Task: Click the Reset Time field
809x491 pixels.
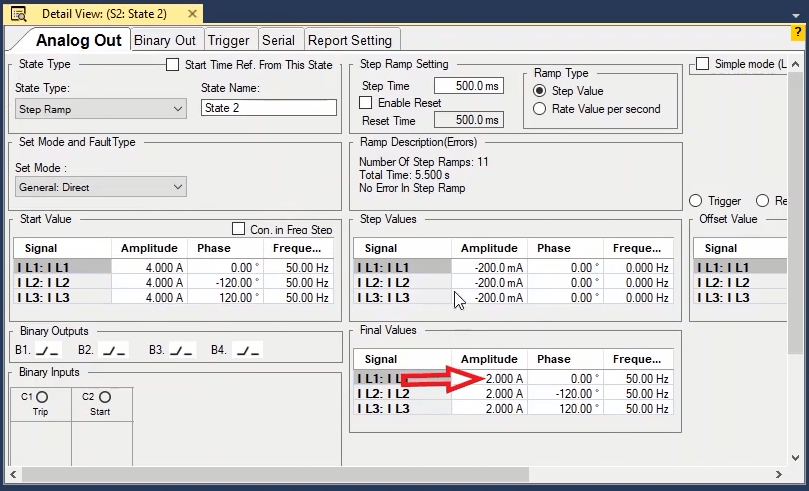Action: 468,120
